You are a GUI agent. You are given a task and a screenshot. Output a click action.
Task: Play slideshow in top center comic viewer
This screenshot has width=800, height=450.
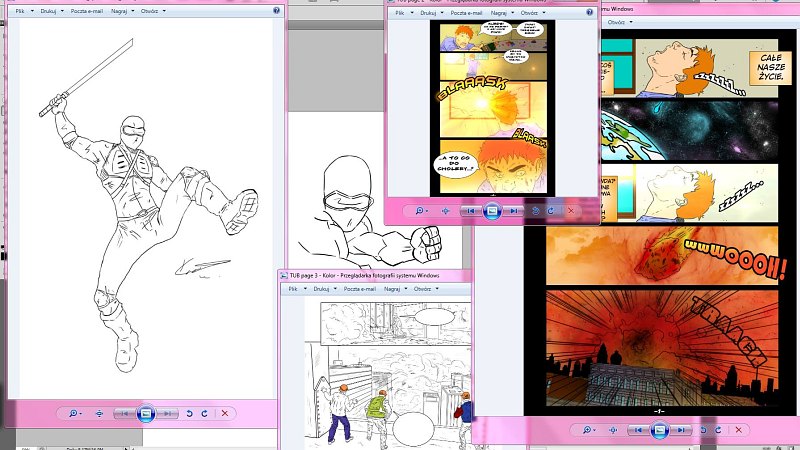pos(491,211)
